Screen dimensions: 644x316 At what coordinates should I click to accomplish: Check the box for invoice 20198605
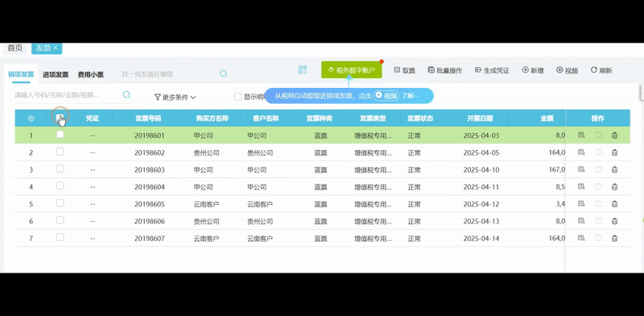[60, 203]
